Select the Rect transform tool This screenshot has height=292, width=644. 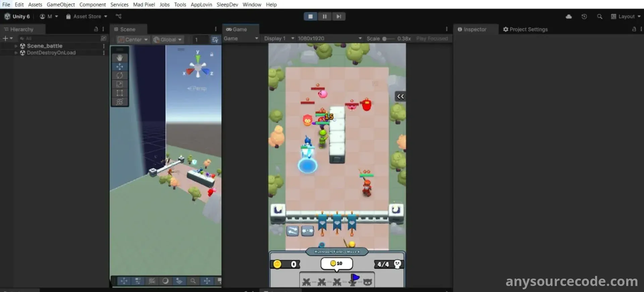click(x=120, y=93)
